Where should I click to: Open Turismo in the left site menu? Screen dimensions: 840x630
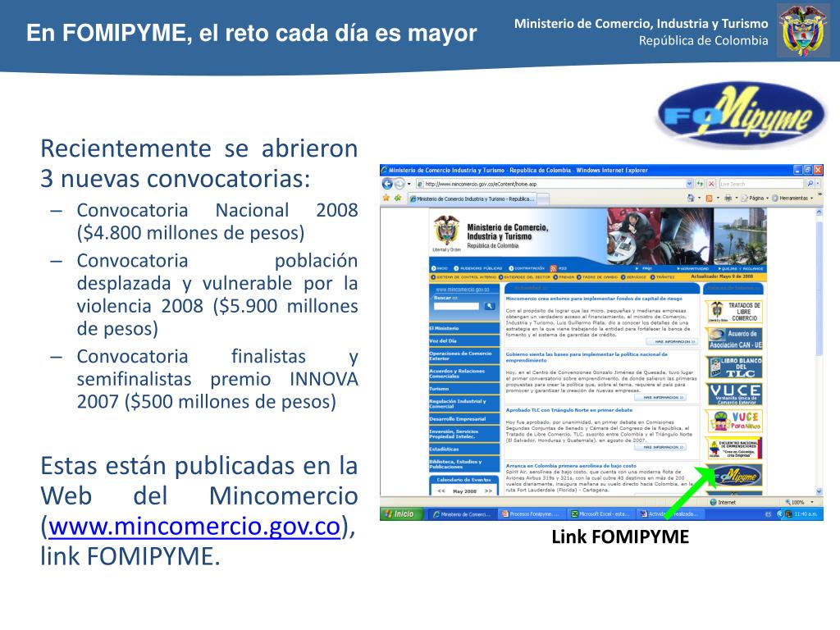point(464,389)
